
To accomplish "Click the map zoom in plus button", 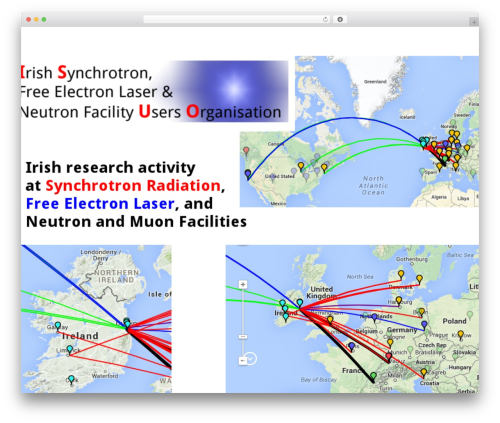I will click(x=243, y=284).
